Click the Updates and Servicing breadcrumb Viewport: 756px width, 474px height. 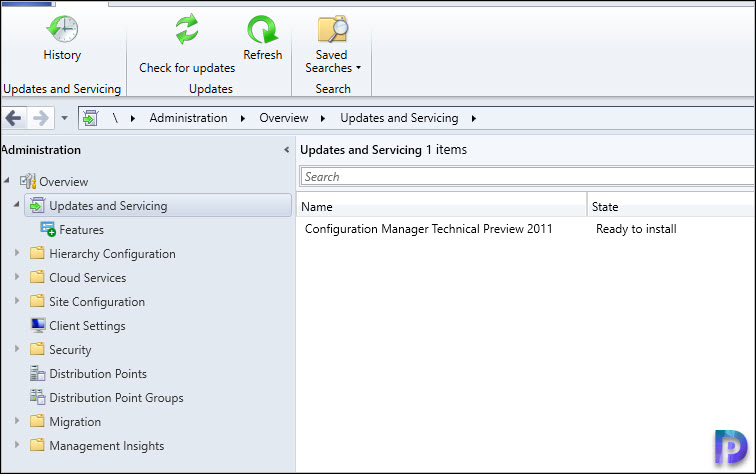pyautogui.click(x=399, y=119)
